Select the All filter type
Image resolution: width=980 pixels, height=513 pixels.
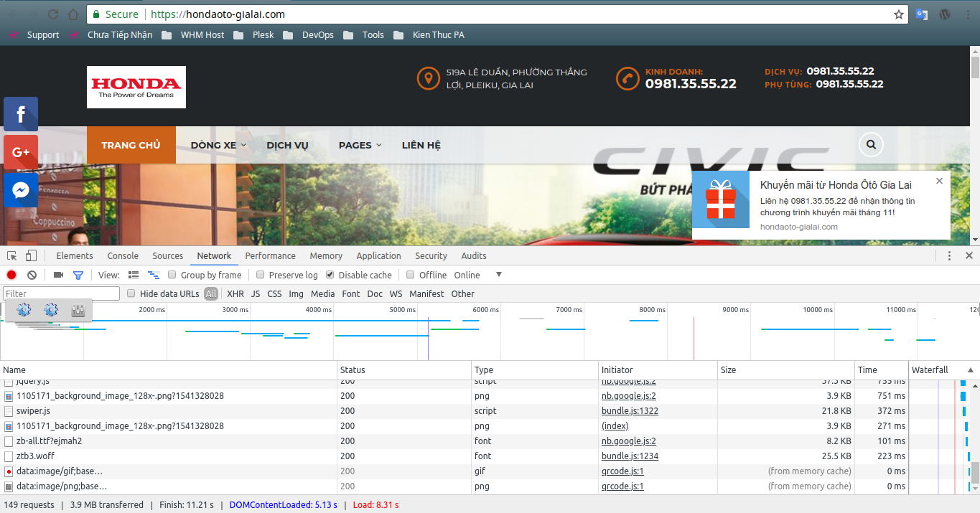tap(211, 293)
